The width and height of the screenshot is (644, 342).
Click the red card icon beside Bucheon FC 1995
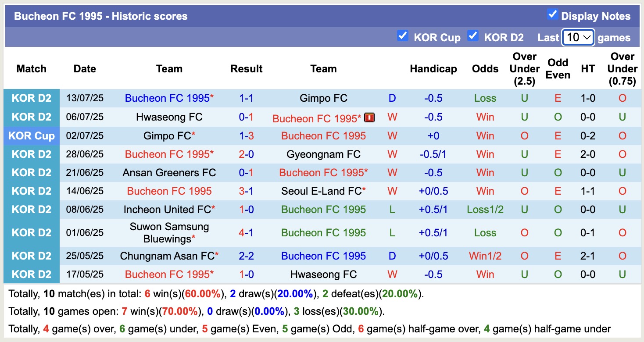(x=369, y=117)
